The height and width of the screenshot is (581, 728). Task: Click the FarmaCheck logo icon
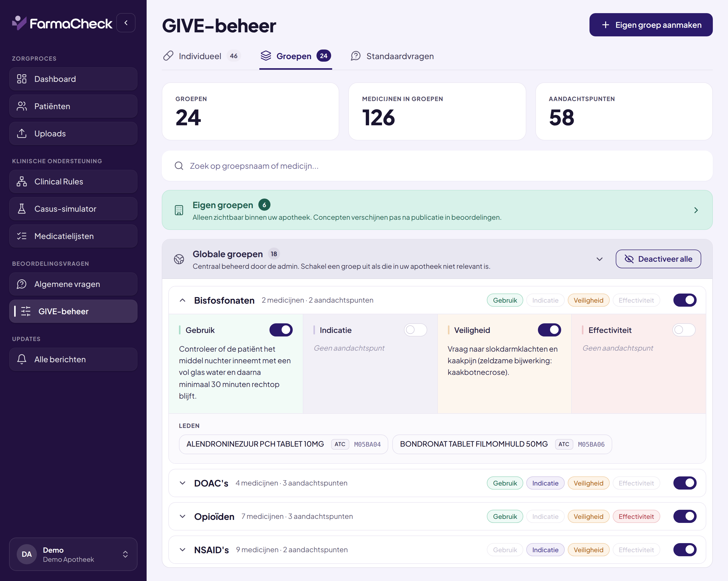[19, 23]
